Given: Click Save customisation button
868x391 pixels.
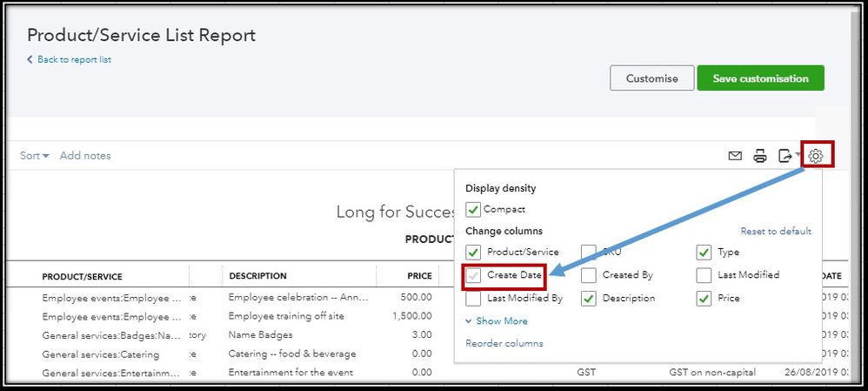Looking at the screenshot, I should (761, 78).
